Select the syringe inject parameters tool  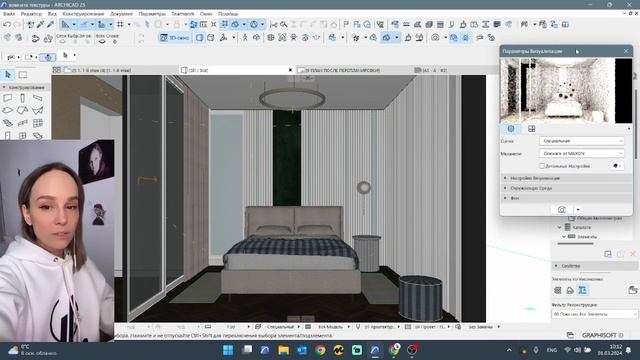(50, 25)
